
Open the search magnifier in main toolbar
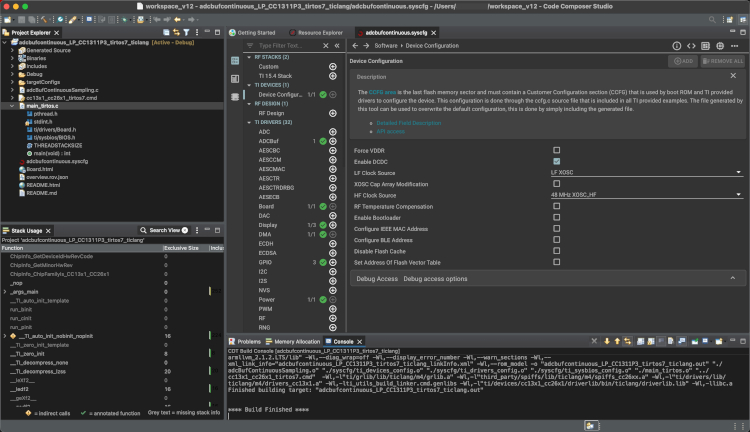click(712, 20)
